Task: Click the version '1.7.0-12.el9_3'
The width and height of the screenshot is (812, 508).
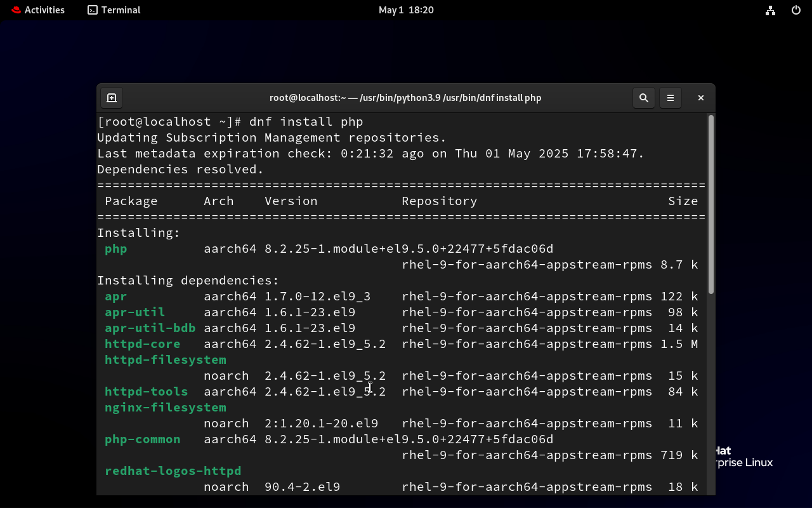Action: (x=318, y=297)
